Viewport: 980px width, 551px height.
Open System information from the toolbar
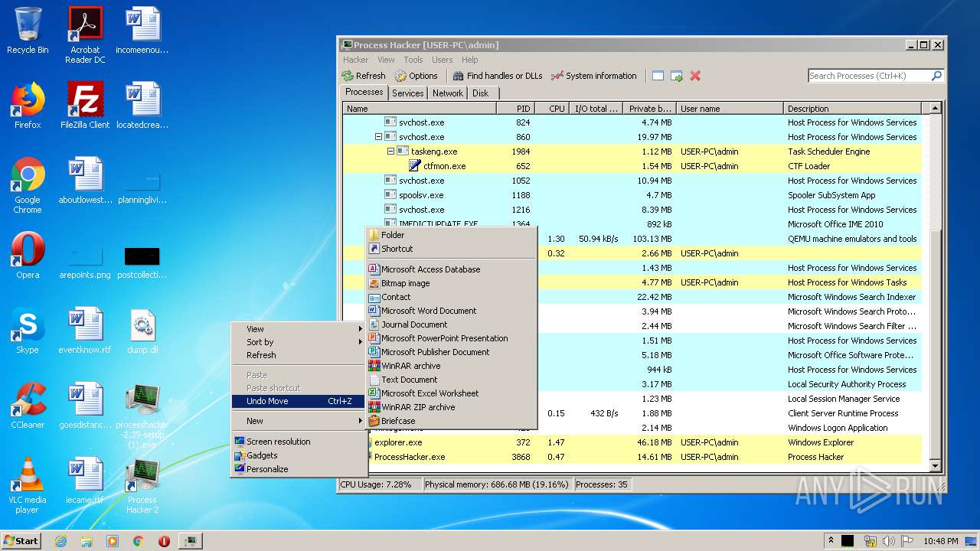594,76
